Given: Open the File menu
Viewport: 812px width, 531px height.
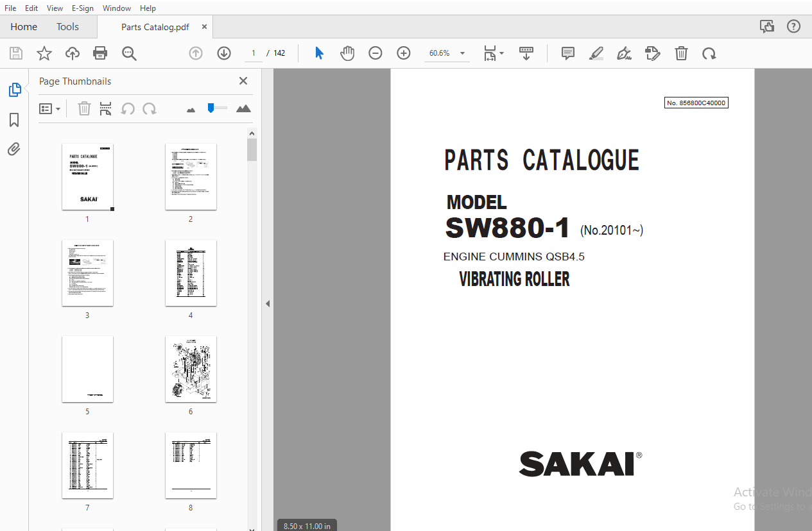Looking at the screenshot, I should tap(10, 8).
